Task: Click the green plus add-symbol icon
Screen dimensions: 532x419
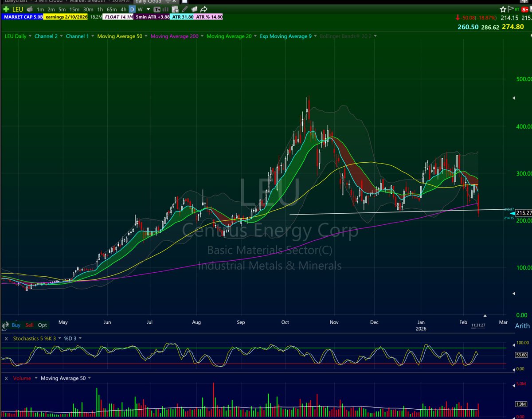Action: pyautogui.click(x=6, y=9)
